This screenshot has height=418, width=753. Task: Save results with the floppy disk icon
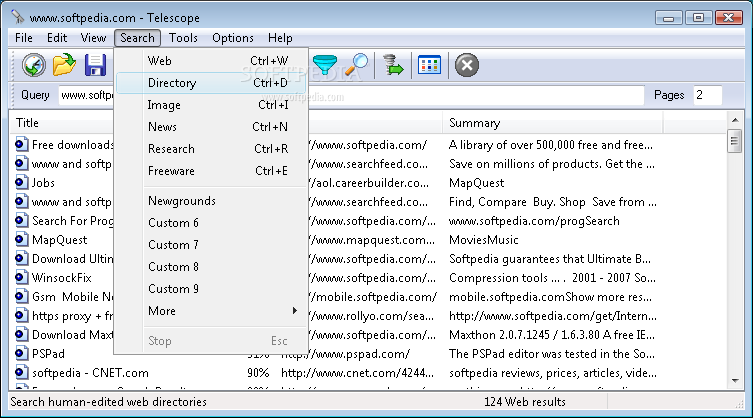coord(95,65)
